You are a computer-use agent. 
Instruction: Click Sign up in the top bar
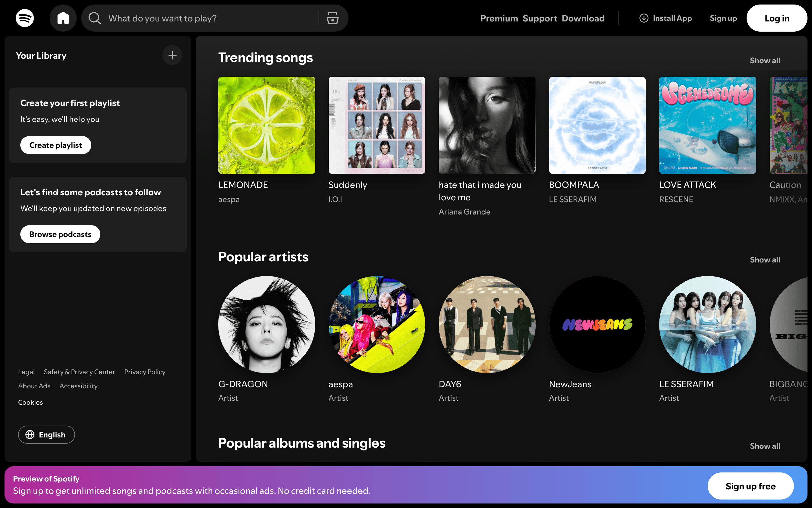723,18
